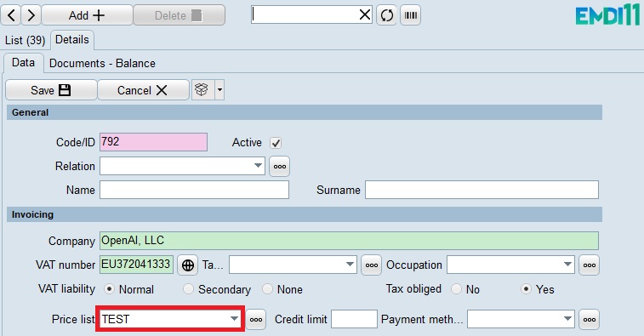Image resolution: width=644 pixels, height=336 pixels.
Task: Click the Name input field
Action: click(x=194, y=190)
